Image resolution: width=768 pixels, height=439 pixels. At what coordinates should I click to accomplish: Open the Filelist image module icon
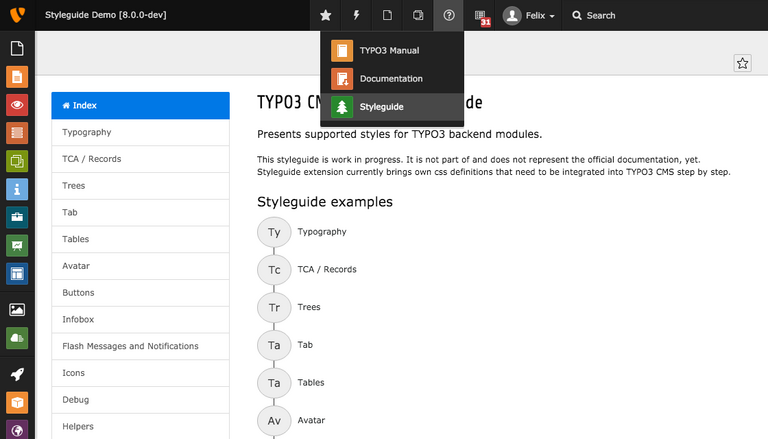17,310
